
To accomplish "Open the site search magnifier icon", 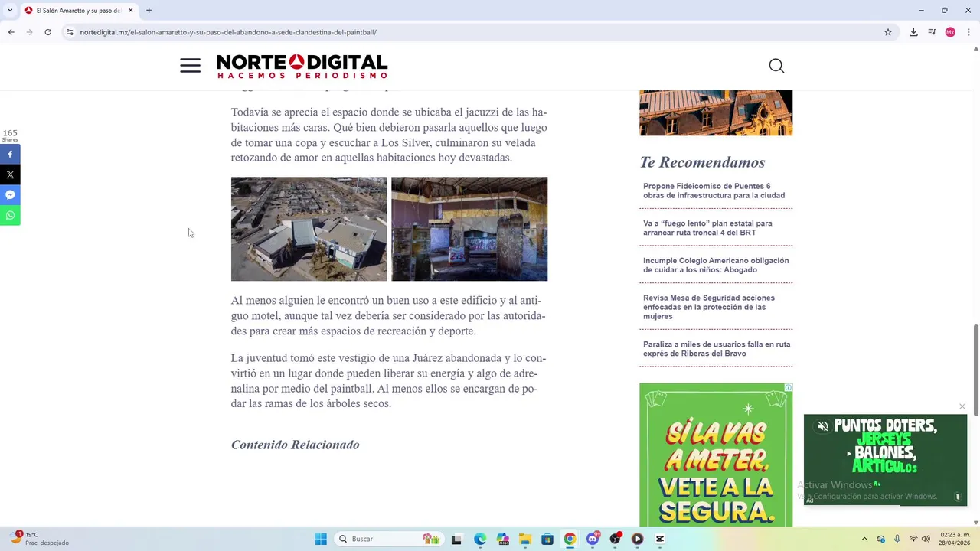I will click(x=776, y=66).
